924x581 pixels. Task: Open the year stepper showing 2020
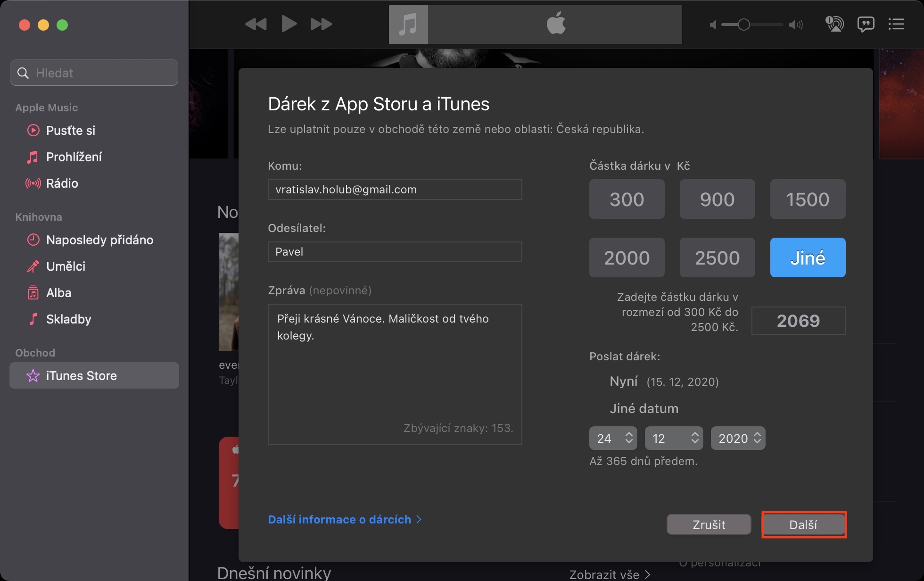[x=738, y=439]
